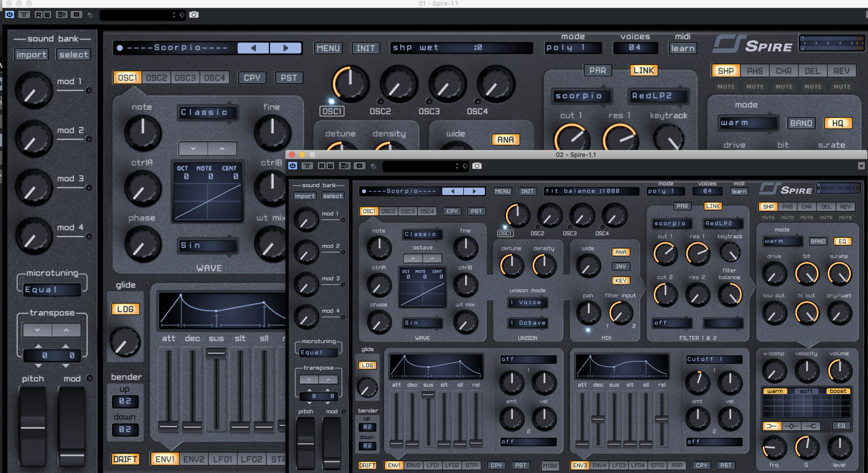Toggle the LINK filter button in 01 window
Image resolution: width=868 pixels, height=473 pixels.
click(643, 71)
